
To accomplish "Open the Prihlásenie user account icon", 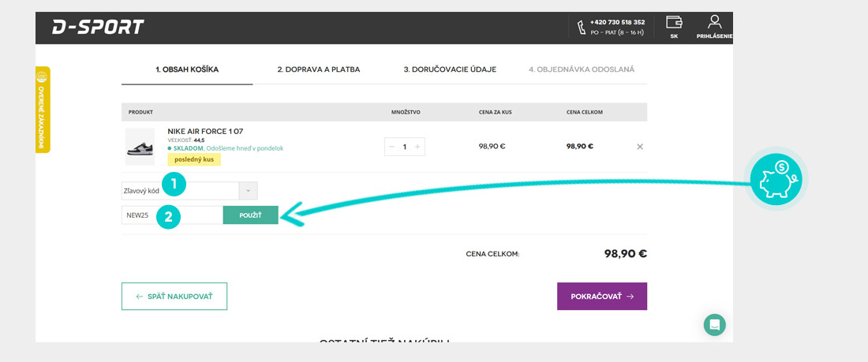I will click(x=714, y=23).
